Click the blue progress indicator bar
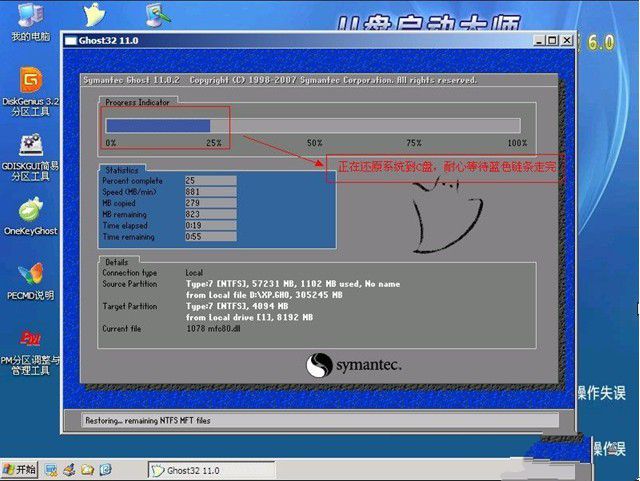The height and width of the screenshot is (481, 640). pos(158,126)
